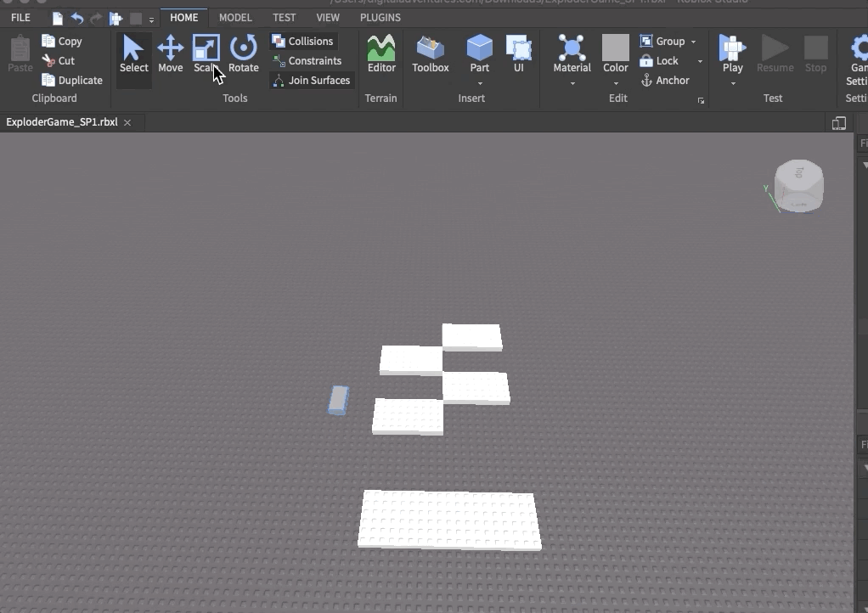Open the FILE menu
The width and height of the screenshot is (868, 613).
(x=20, y=18)
